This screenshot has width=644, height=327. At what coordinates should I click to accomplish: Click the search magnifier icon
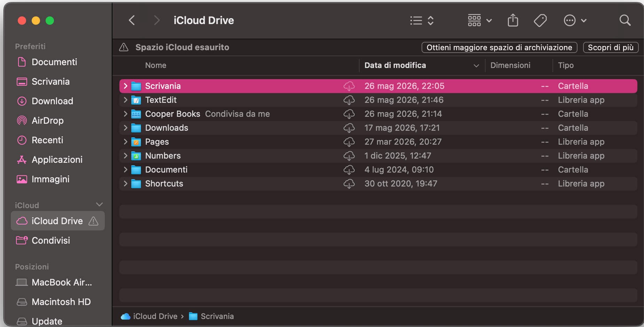[x=625, y=20]
